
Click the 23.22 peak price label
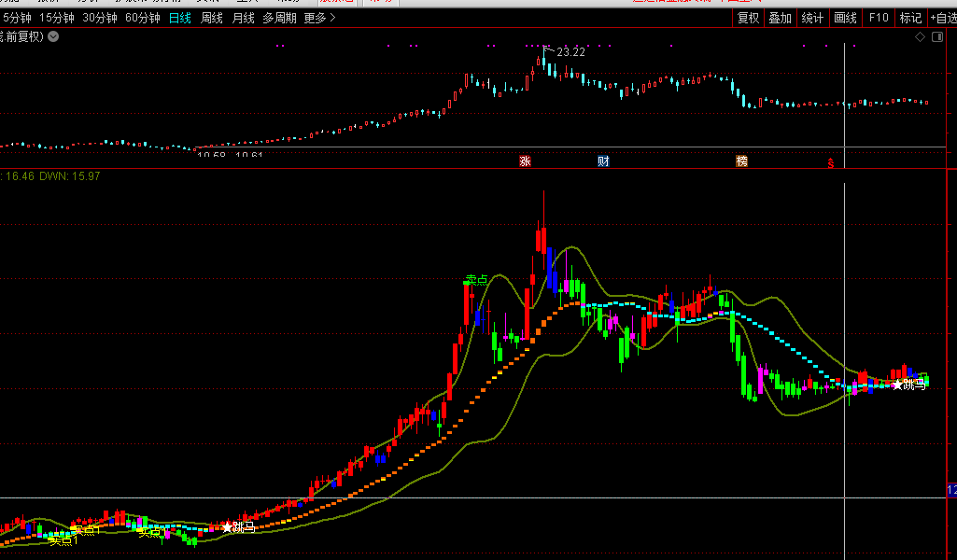(570, 52)
